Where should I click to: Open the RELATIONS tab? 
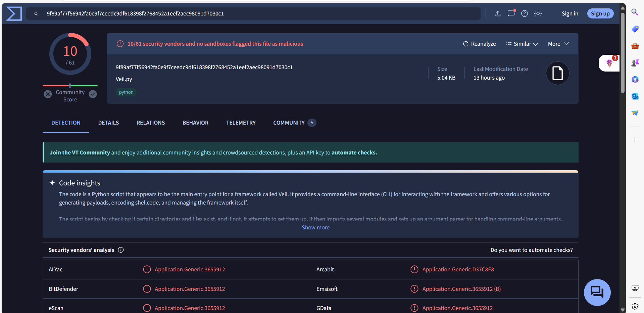pyautogui.click(x=151, y=123)
